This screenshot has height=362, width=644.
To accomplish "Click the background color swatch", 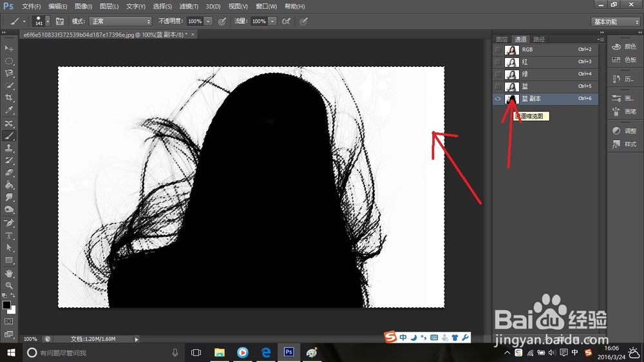I will tap(12, 310).
